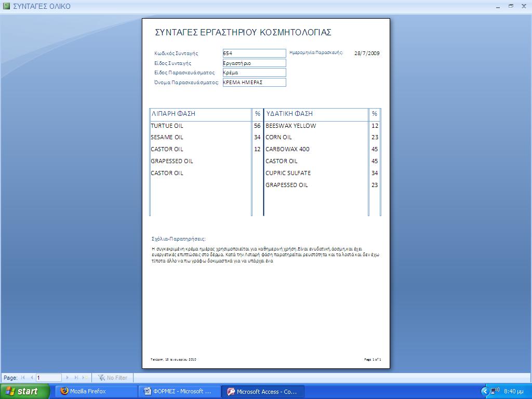Click CASTOR OIL in the ΥΔΑΤΙΚΗ ΦΑΣΗ column

click(281, 161)
